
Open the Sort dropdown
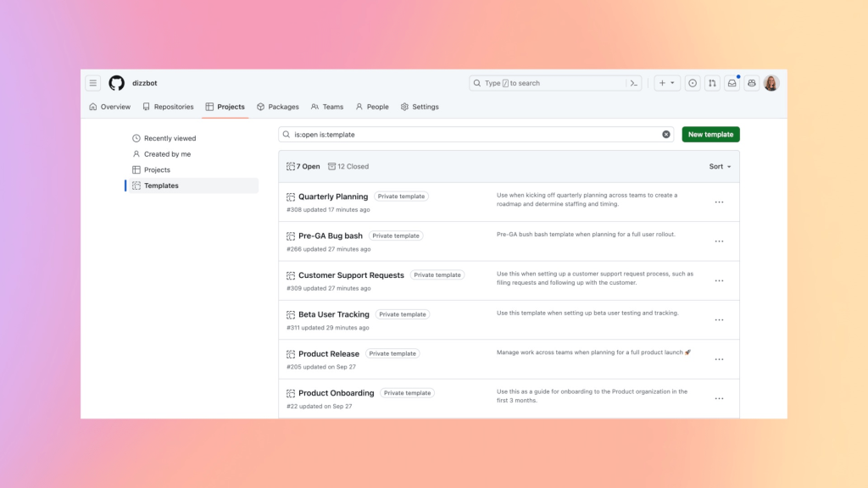pyautogui.click(x=718, y=166)
